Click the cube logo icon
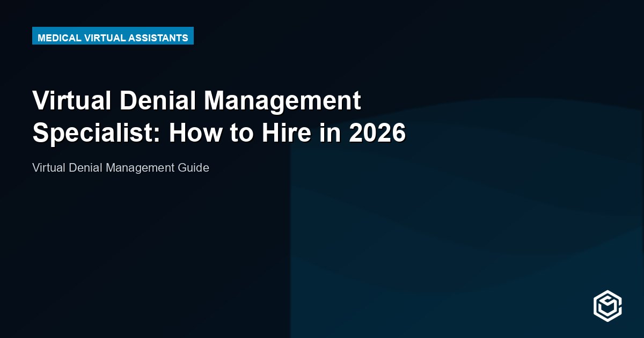This screenshot has width=644, height=338. pos(608,307)
